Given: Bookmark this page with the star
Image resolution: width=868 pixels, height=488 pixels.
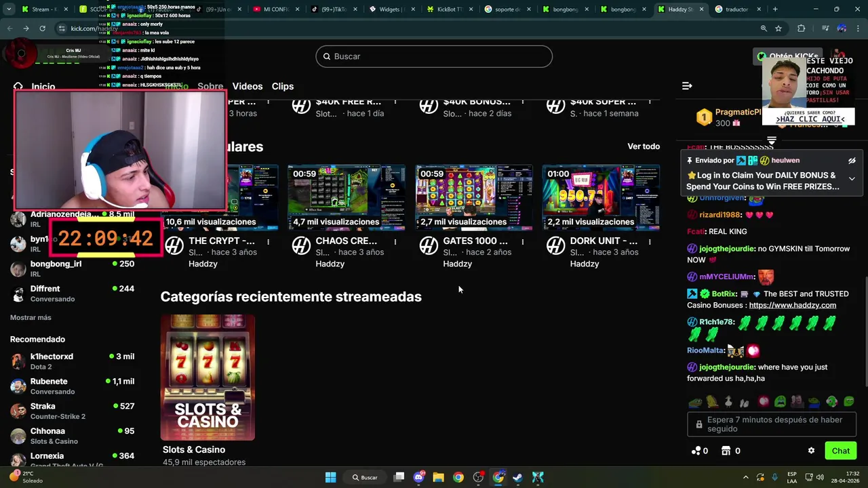Looking at the screenshot, I should click(x=778, y=28).
